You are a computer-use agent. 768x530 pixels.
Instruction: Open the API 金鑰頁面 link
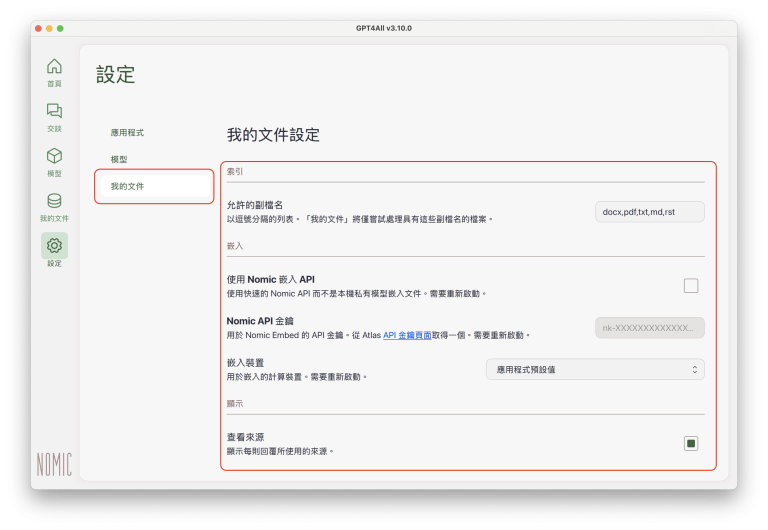[x=407, y=336]
